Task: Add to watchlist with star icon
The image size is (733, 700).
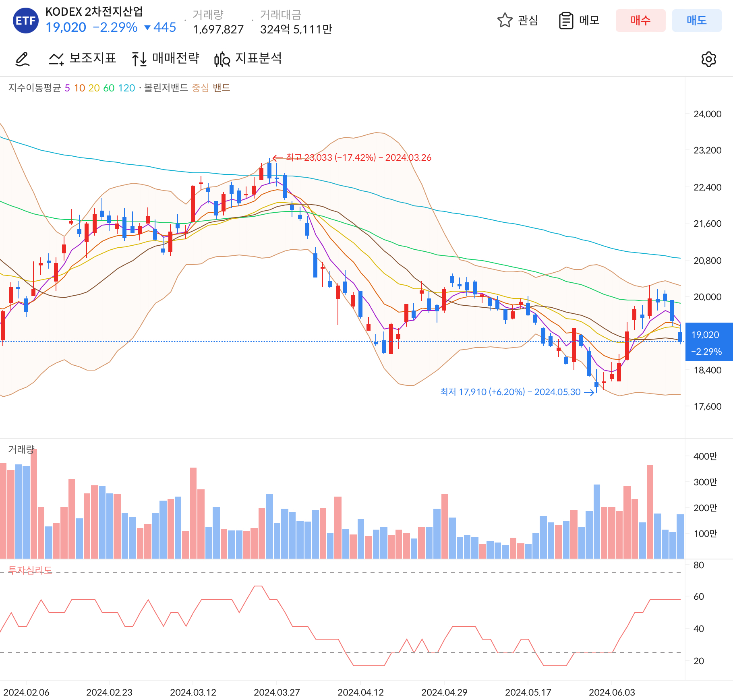Action: pos(505,21)
